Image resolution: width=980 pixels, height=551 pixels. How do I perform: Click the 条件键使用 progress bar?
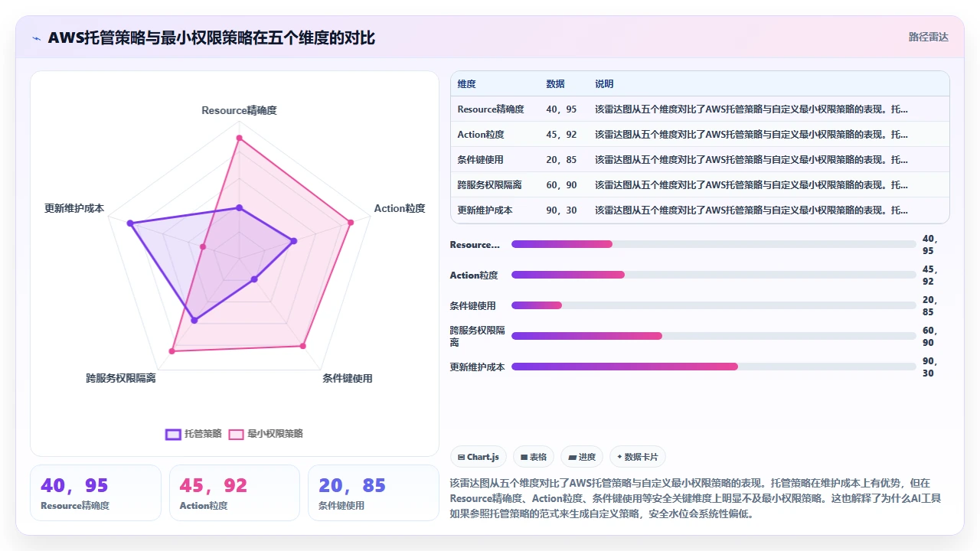click(x=714, y=305)
